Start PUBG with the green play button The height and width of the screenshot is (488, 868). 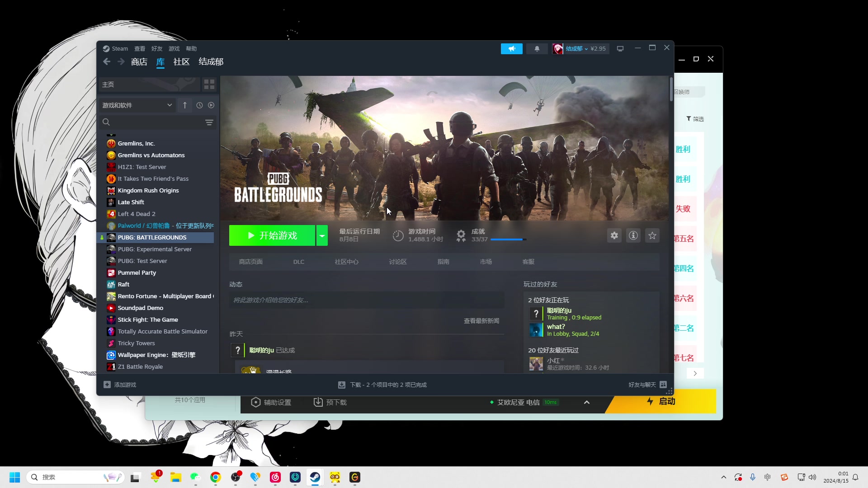pyautogui.click(x=272, y=235)
